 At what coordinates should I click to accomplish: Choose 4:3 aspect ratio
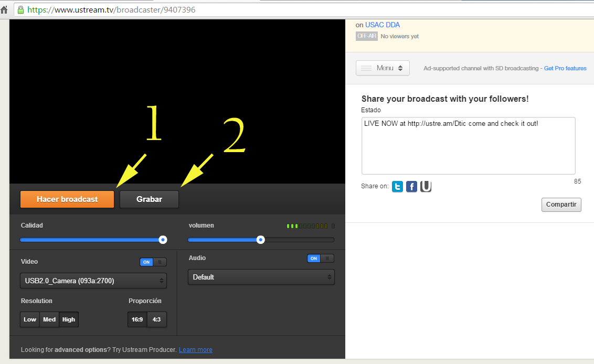point(156,319)
